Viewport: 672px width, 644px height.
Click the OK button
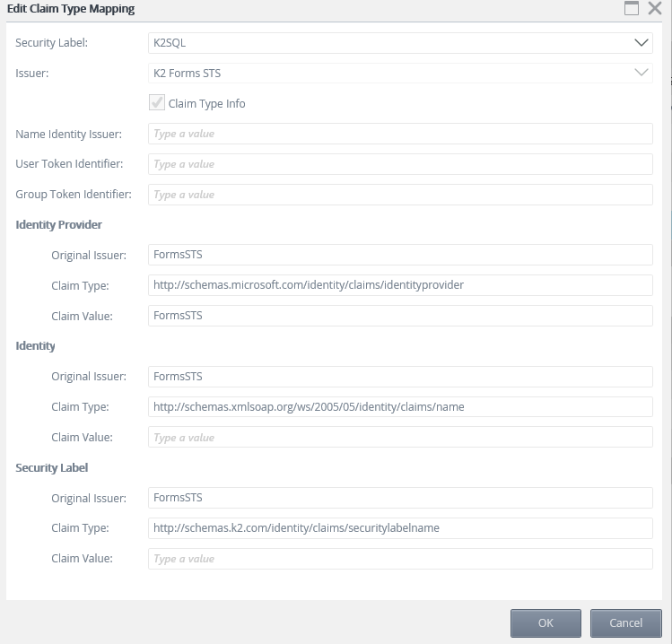click(x=545, y=623)
